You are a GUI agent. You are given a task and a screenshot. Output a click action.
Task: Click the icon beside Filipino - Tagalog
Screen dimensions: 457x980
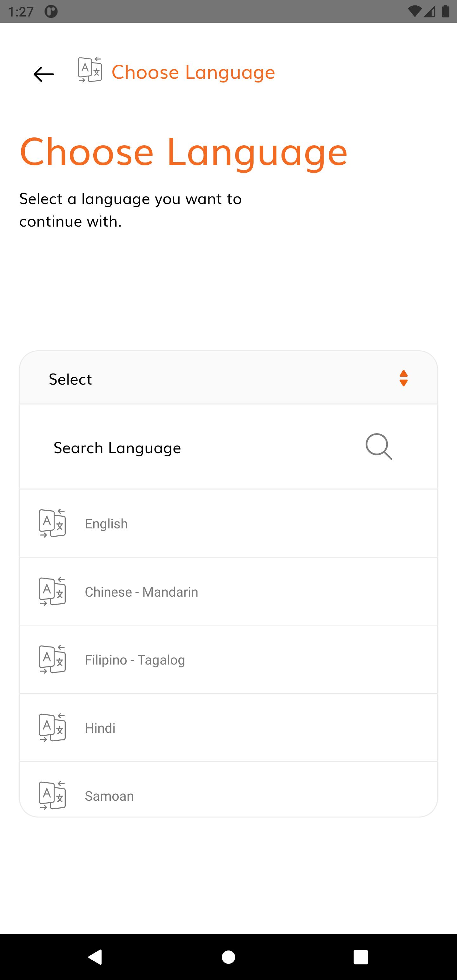52,659
